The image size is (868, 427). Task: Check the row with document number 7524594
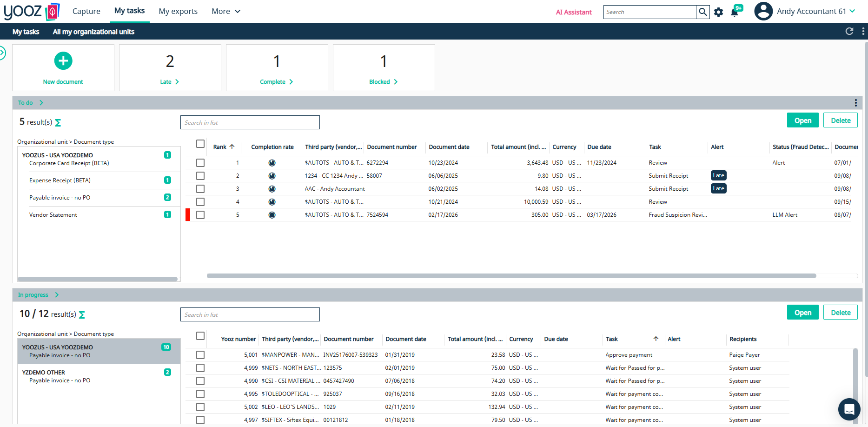(200, 215)
